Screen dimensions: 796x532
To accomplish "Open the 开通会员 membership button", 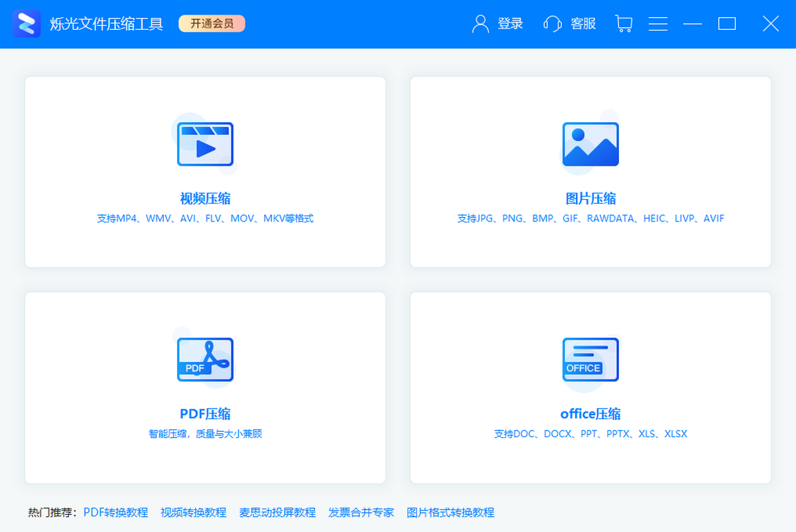I will [212, 24].
